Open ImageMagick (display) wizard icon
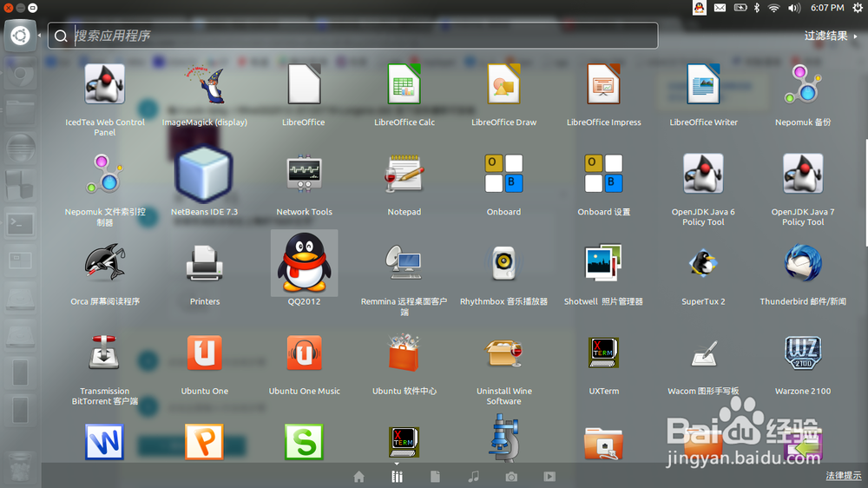Viewport: 868px width, 488px height. [x=205, y=84]
